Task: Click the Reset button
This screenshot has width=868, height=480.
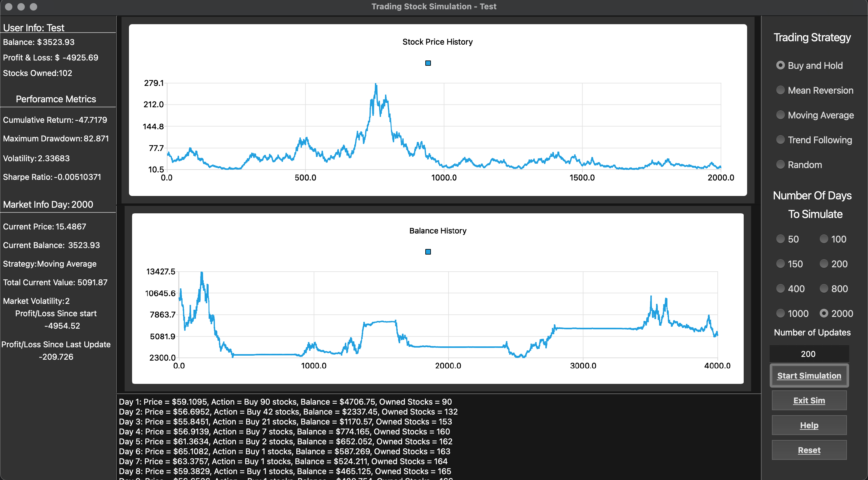Action: click(809, 449)
